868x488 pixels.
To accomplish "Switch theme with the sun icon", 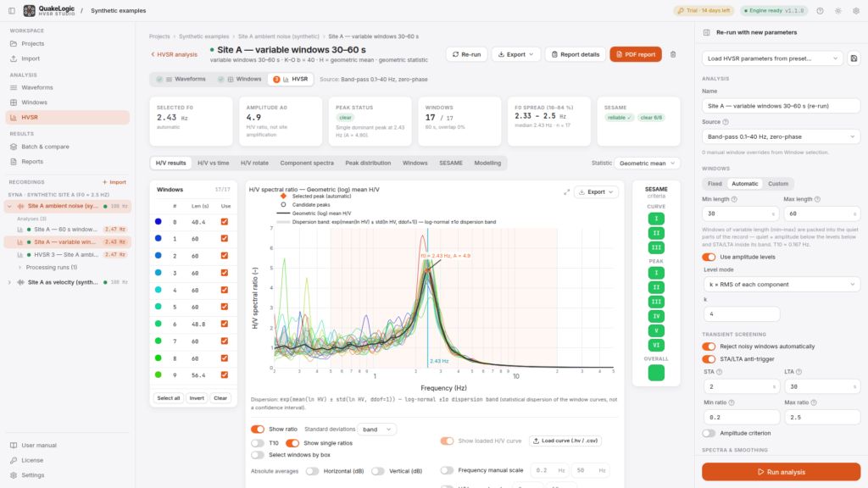I will click(838, 10).
